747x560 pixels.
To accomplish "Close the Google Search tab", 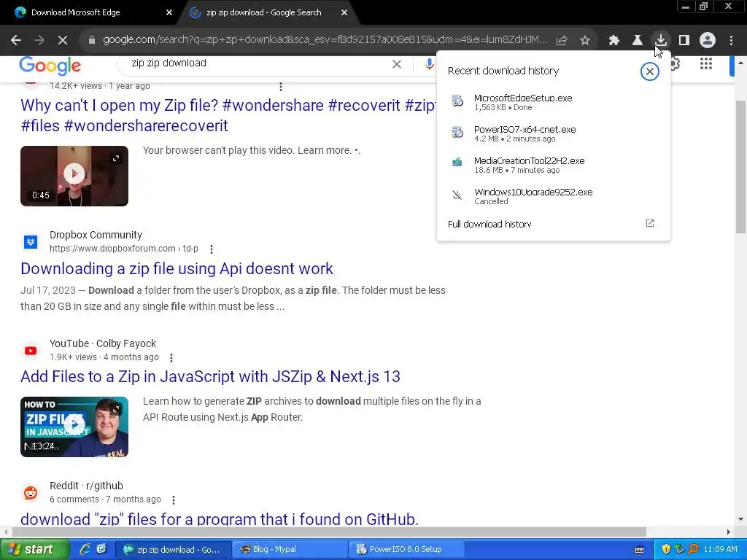I will tap(344, 12).
